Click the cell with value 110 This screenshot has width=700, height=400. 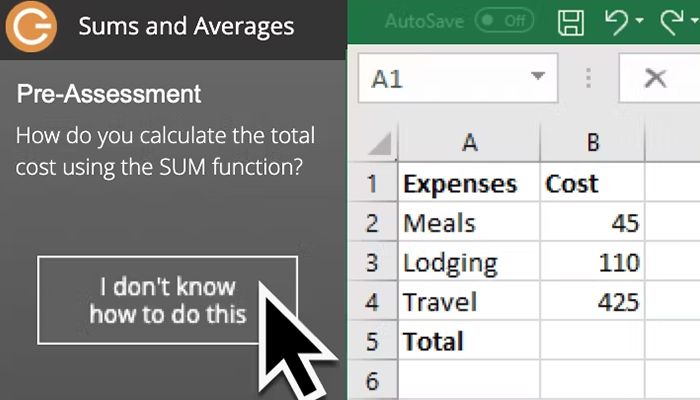(x=592, y=262)
